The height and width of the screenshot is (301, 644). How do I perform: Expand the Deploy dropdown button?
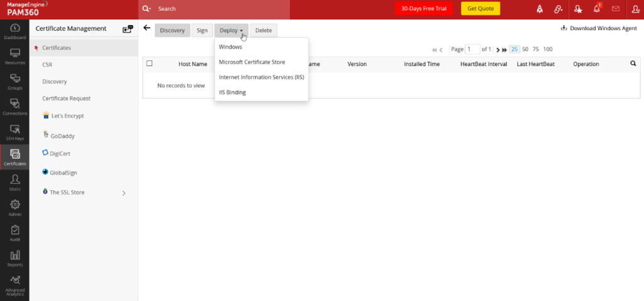tap(231, 30)
